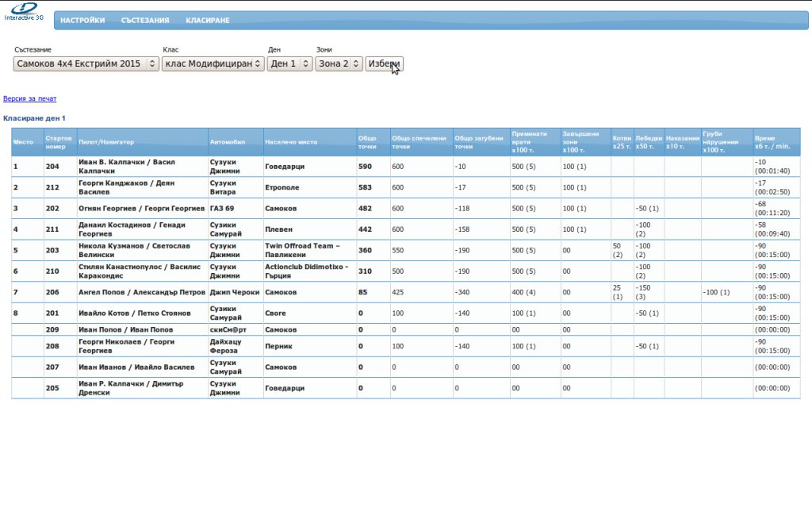Open the Версия за печат link
The height and width of the screenshot is (508, 812).
pyautogui.click(x=30, y=98)
